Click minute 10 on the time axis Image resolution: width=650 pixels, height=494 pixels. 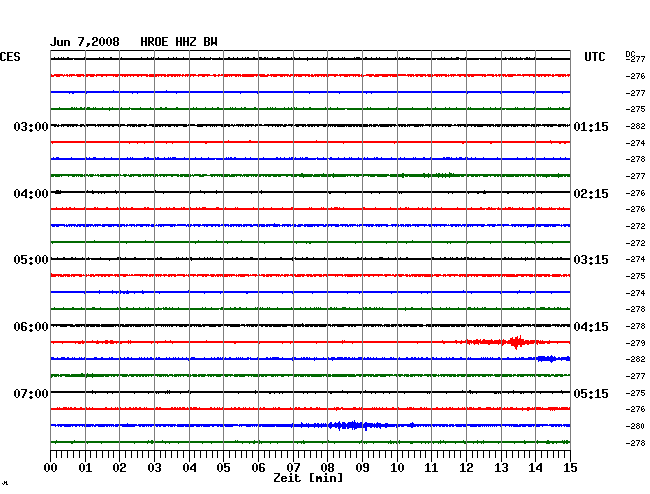pos(397,467)
